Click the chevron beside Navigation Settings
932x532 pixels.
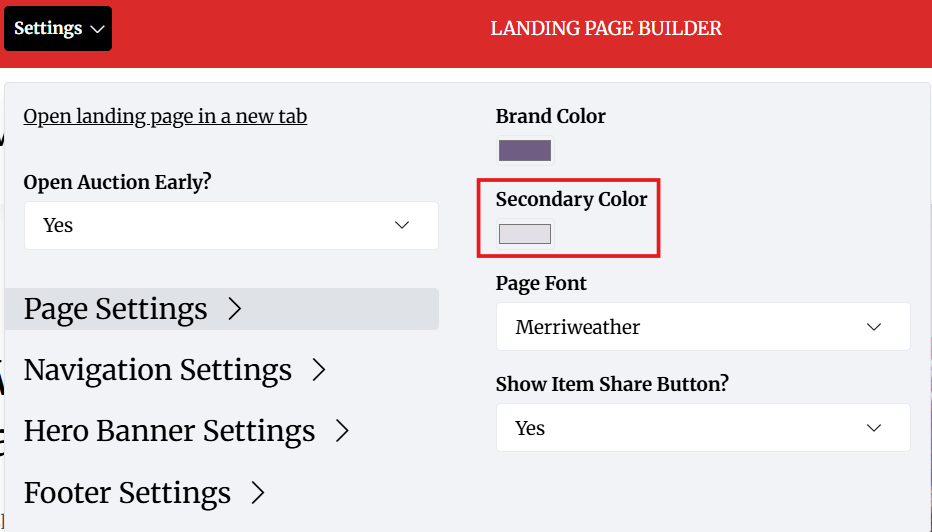click(x=319, y=370)
